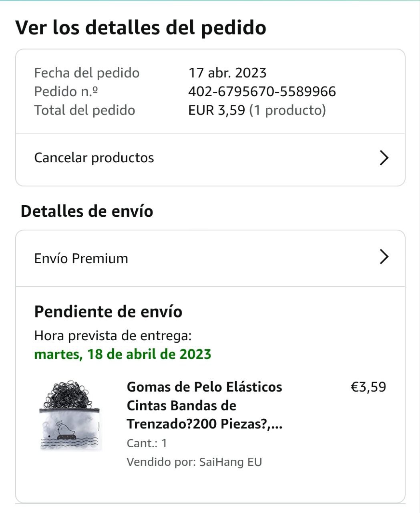Viewport: 420px width, 513px height.
Task: Open the Envío Premium shipping option
Action: 81,259
